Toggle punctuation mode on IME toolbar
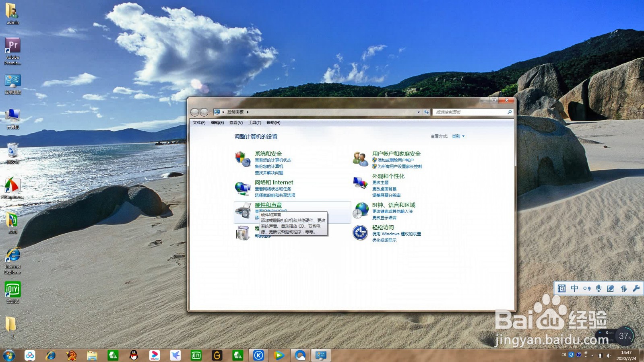The width and height of the screenshot is (644, 362). click(x=587, y=288)
